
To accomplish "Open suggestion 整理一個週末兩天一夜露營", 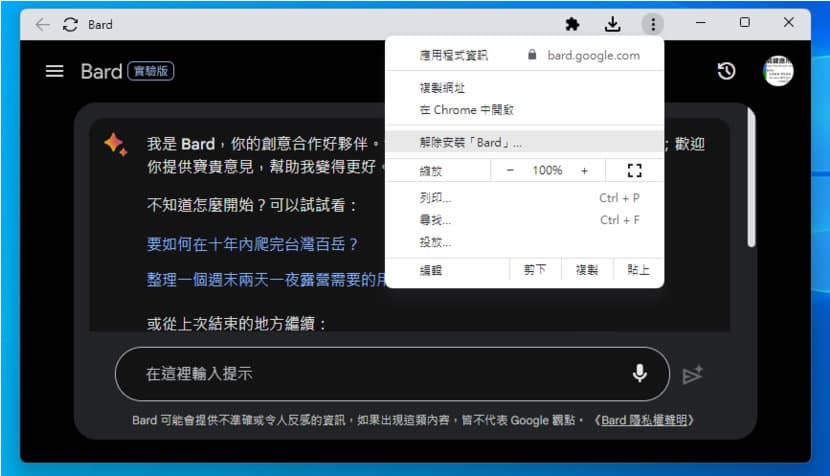I will 266,280.
